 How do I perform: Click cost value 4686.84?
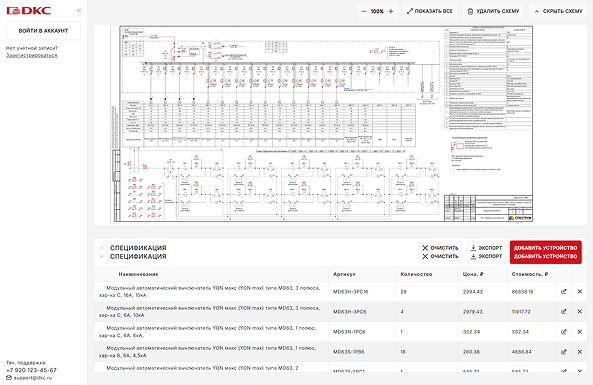(x=521, y=352)
